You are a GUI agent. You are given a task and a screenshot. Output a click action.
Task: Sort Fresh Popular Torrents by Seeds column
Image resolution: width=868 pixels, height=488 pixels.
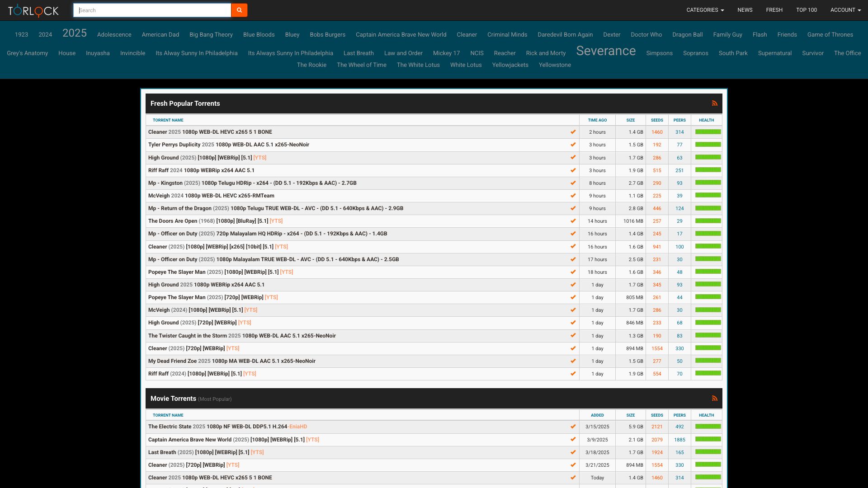[656, 120]
